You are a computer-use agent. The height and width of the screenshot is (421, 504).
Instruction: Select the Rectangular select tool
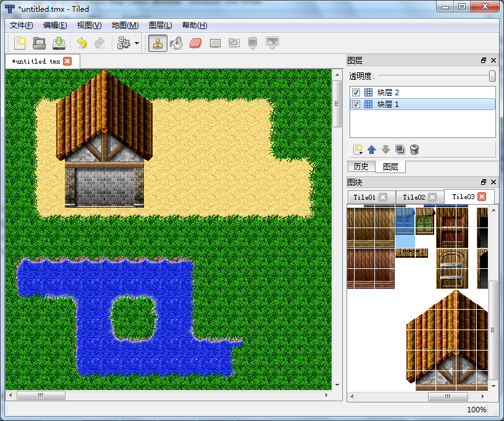pos(215,43)
